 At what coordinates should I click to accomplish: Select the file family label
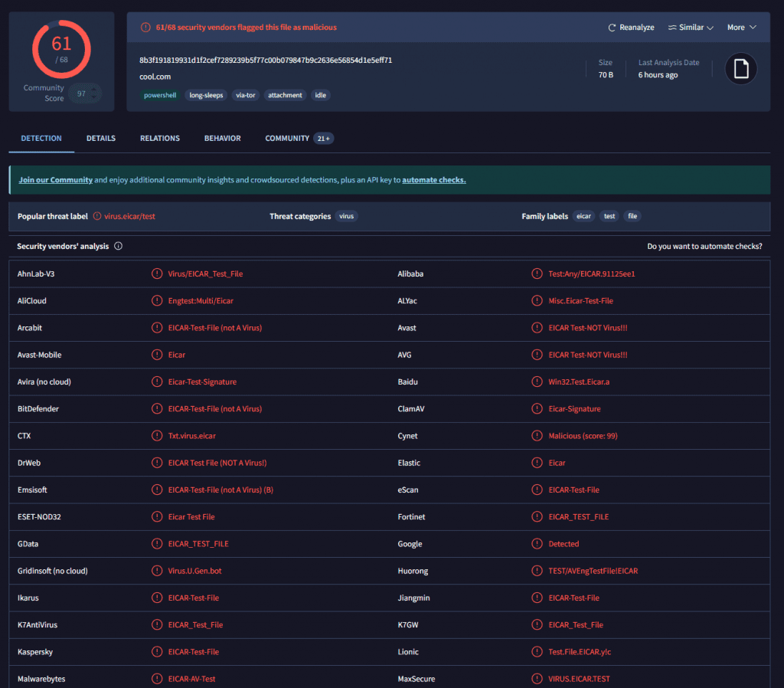pyautogui.click(x=632, y=216)
